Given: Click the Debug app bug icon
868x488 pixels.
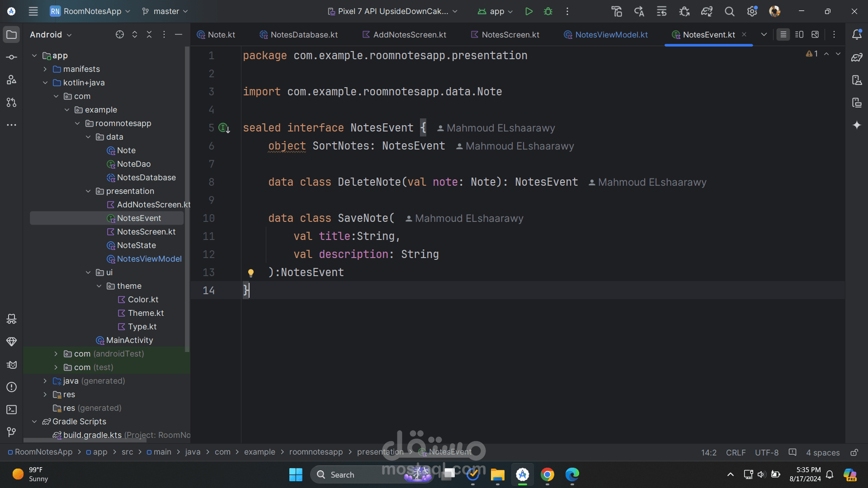Looking at the screenshot, I should pos(548,11).
